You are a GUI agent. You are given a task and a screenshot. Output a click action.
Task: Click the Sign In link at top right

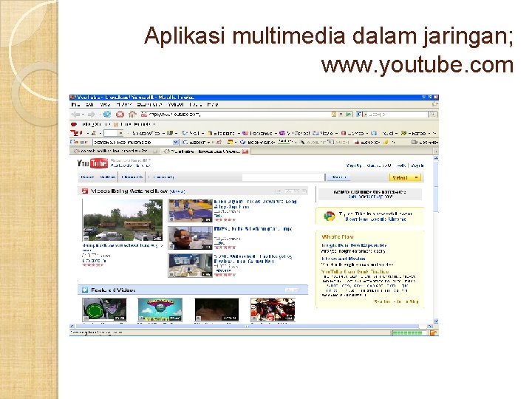pos(417,166)
